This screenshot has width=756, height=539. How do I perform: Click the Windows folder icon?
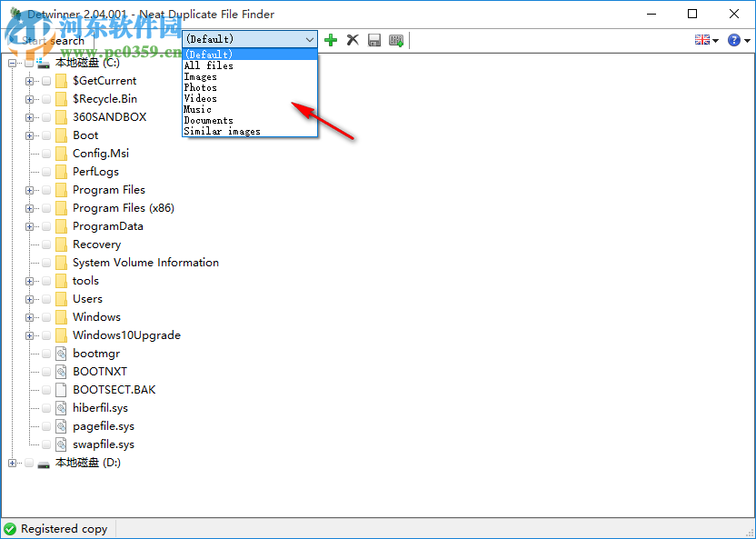coord(61,317)
